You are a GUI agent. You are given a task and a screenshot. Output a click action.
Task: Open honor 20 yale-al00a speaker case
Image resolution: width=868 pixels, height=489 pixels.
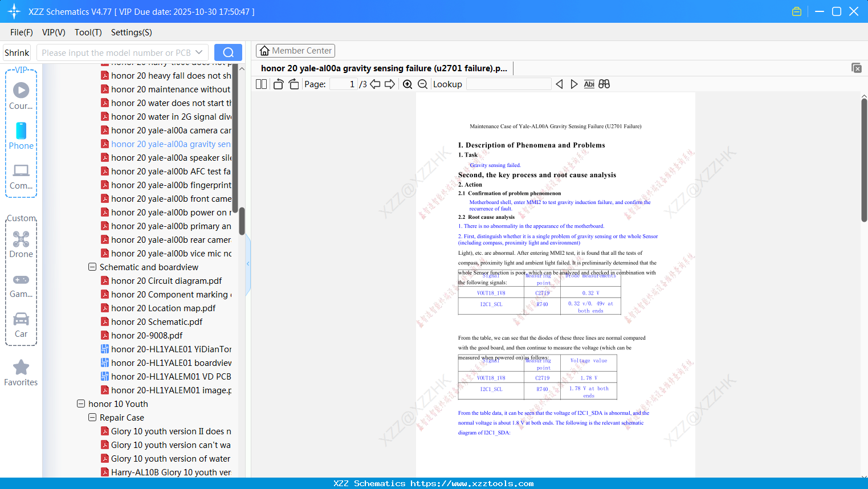pyautogui.click(x=171, y=157)
